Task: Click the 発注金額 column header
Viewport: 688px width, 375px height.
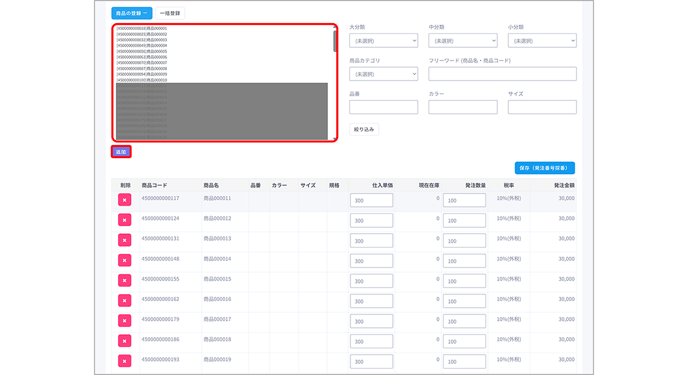Action: click(x=564, y=186)
